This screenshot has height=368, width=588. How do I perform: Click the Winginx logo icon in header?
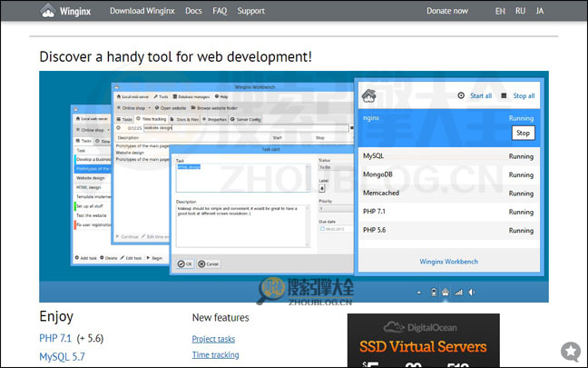pos(47,11)
